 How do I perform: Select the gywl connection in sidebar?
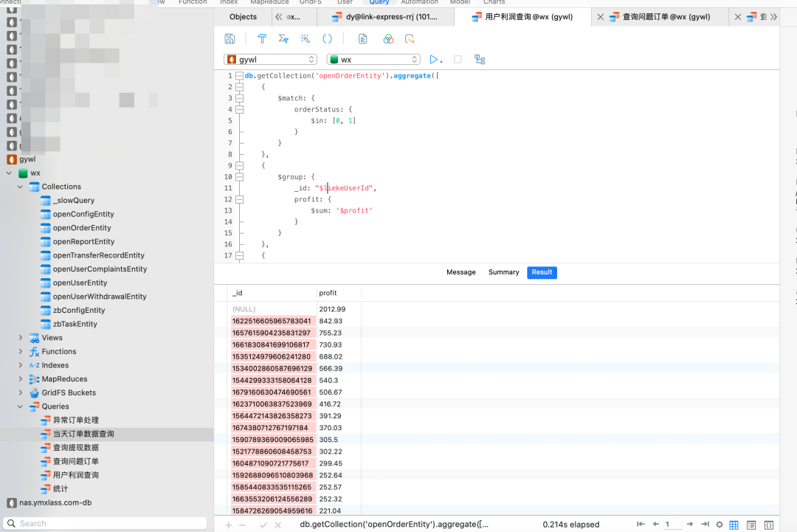(27, 159)
